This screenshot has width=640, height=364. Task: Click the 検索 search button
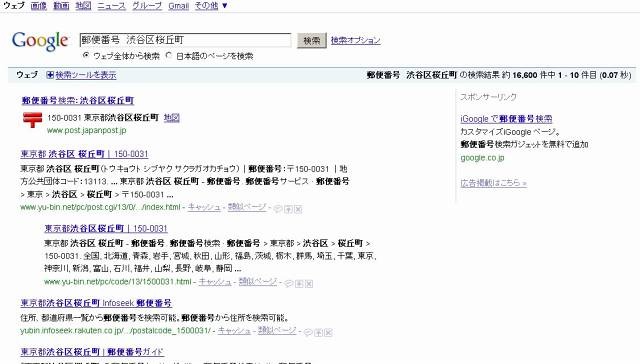(312, 40)
